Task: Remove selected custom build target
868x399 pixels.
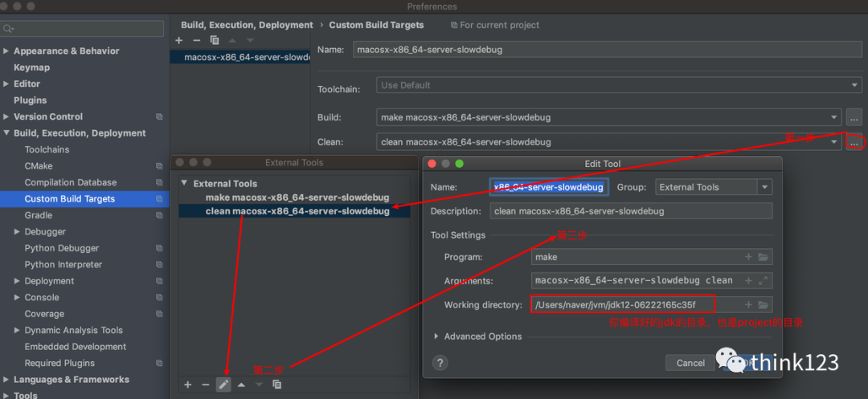Action: pos(197,40)
